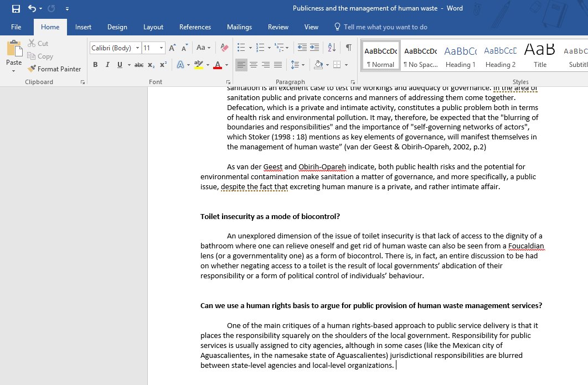The image size is (588, 385).
Task: Expand the font size dropdown
Action: tap(161, 48)
